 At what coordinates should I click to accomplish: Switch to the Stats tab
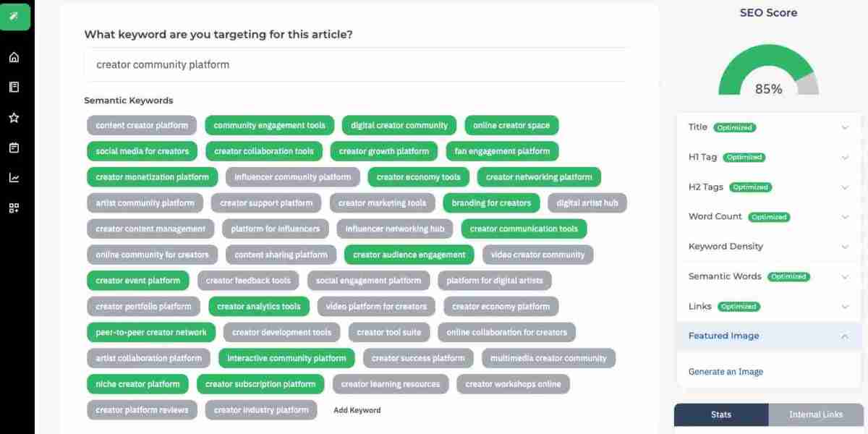tap(721, 414)
